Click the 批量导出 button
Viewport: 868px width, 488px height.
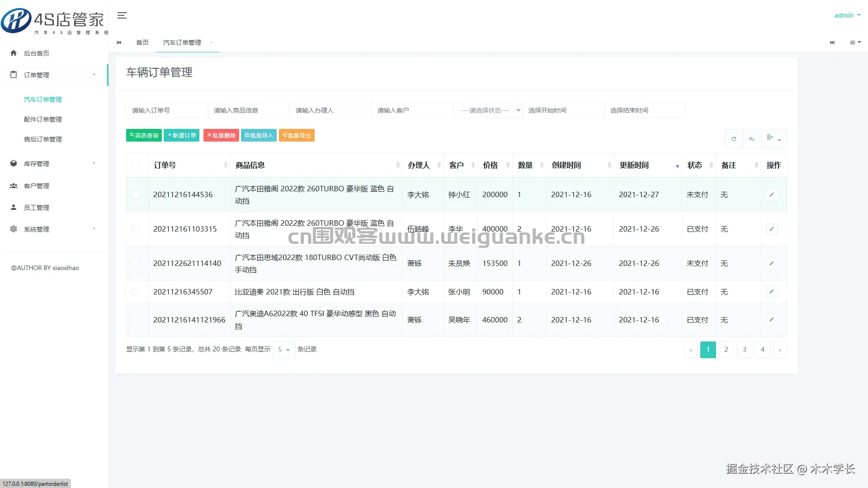coord(297,135)
